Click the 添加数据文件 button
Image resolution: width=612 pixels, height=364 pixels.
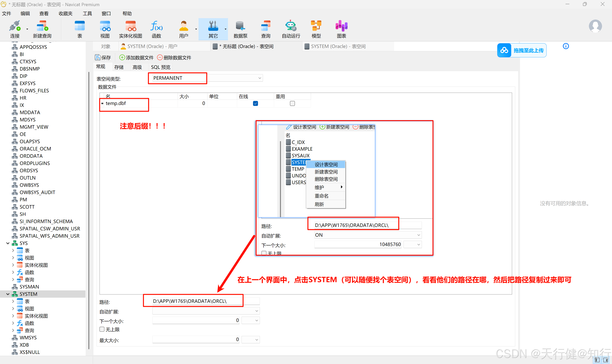coord(136,57)
